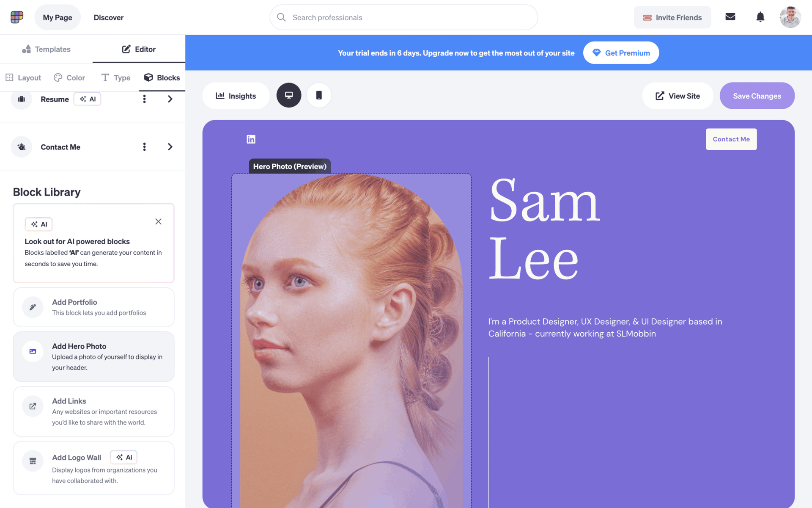Screen dimensions: 812x508
Task: Click the AI badge next to Resume
Action: point(88,99)
